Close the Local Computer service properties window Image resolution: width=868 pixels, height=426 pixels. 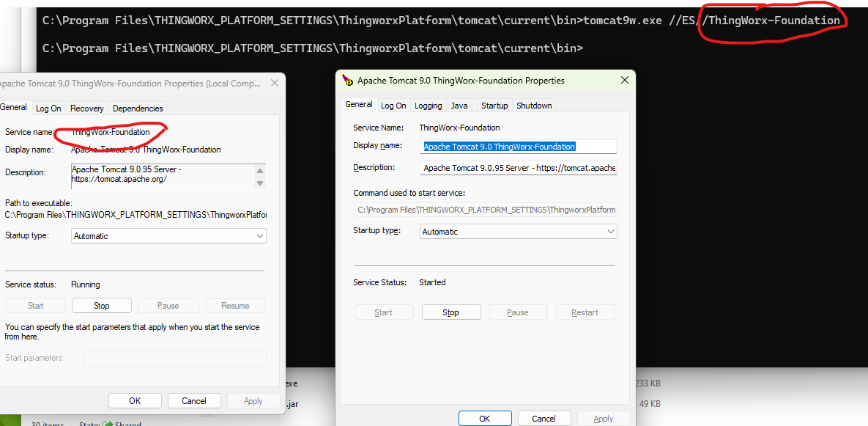tap(275, 84)
